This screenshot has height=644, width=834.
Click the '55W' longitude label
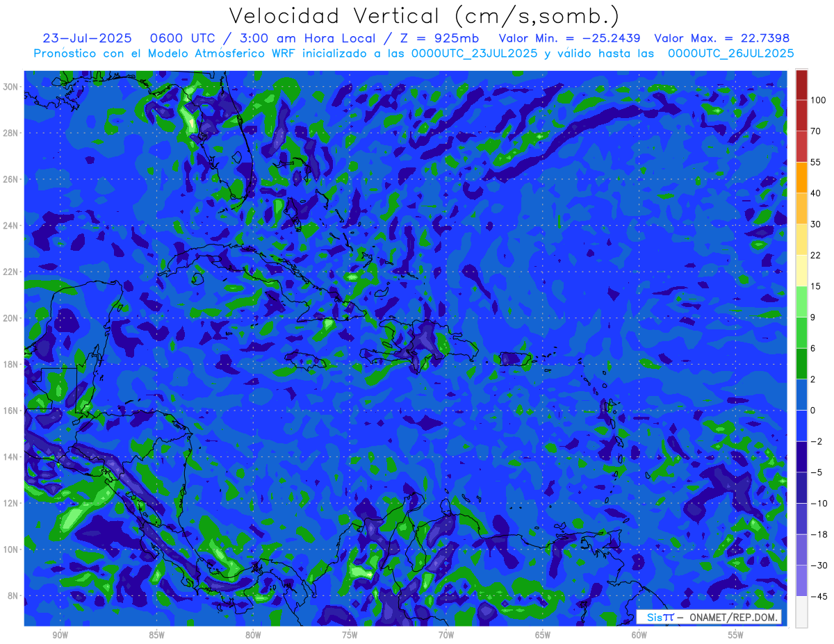(736, 635)
